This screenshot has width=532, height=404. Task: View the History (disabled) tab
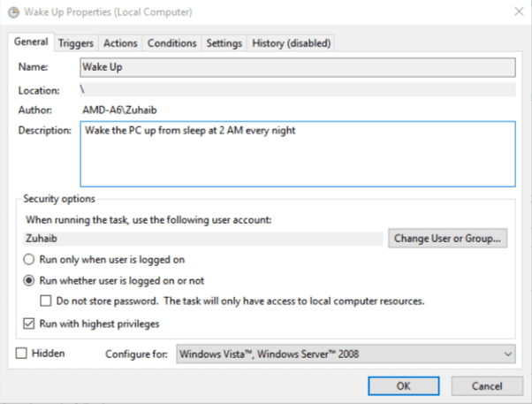292,43
